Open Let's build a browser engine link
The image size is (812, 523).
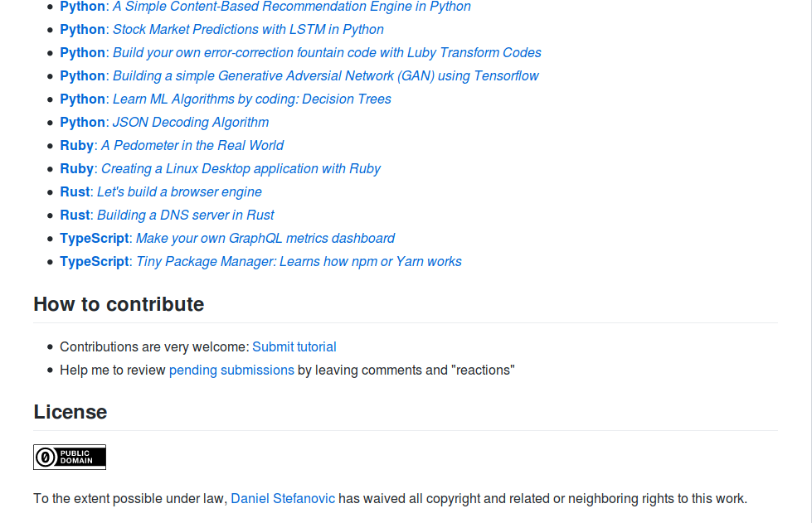(179, 192)
